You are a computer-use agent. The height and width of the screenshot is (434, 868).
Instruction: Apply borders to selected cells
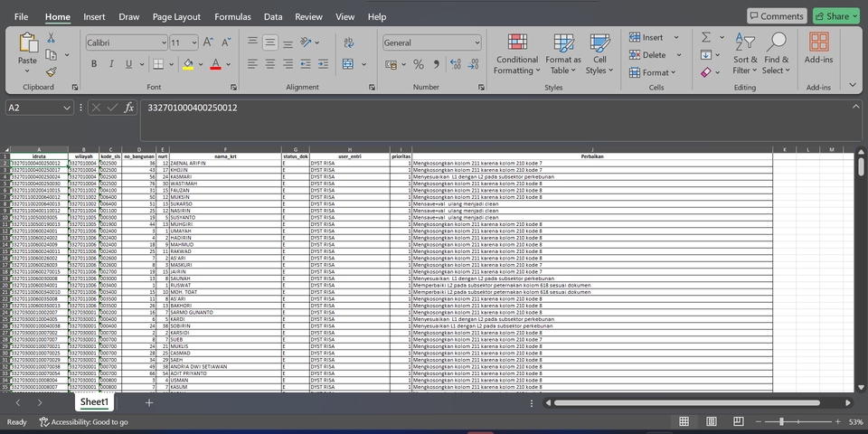158,64
